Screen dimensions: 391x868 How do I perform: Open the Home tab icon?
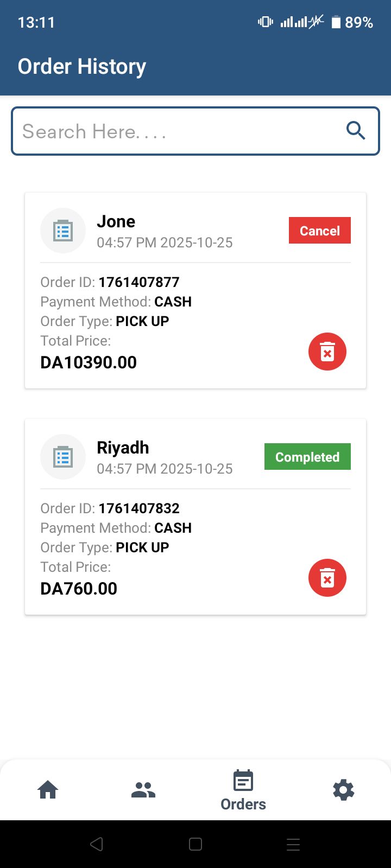48,790
